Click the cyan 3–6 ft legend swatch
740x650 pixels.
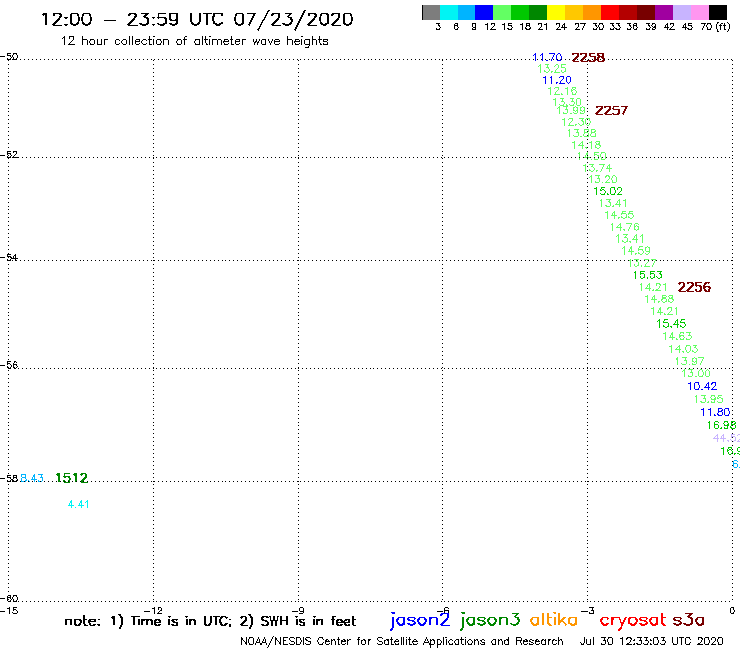click(448, 12)
